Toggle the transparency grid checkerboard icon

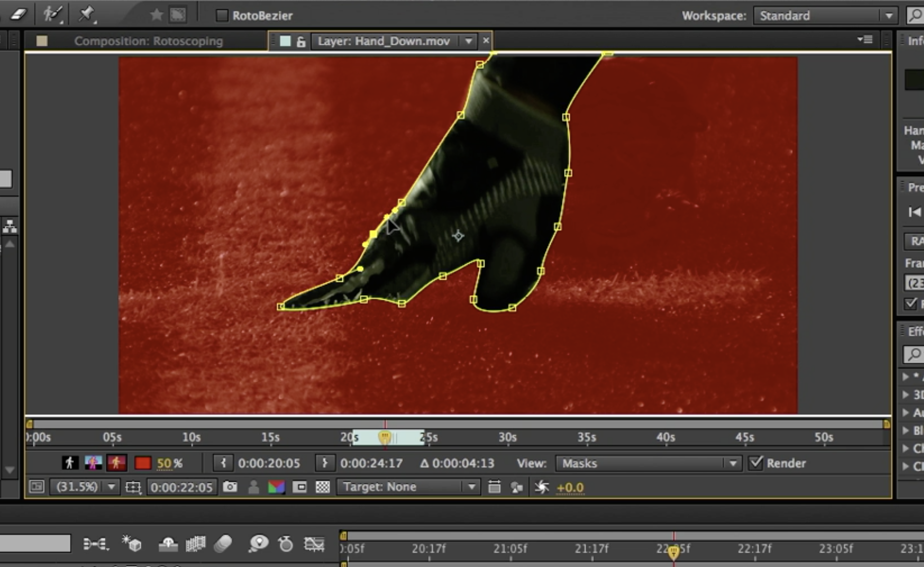pyautogui.click(x=323, y=487)
